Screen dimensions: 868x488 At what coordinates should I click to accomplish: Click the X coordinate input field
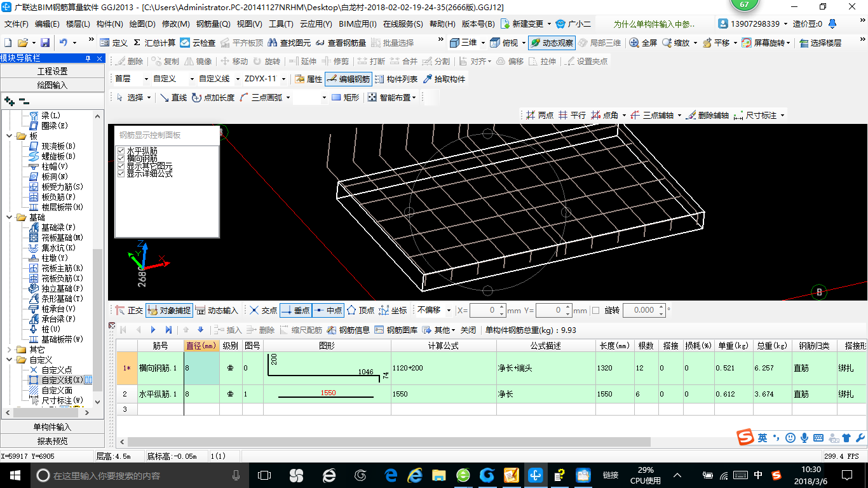click(x=487, y=310)
